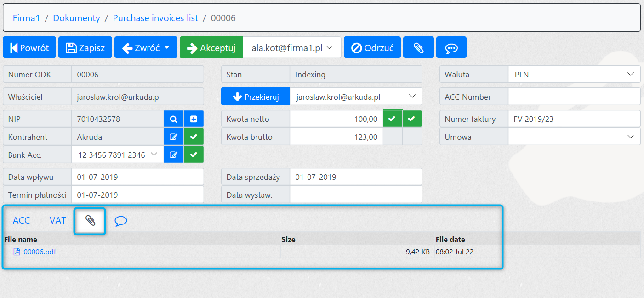Confirm Bank Acc. with green checkmark
This screenshot has height=298, width=644.
(x=194, y=155)
